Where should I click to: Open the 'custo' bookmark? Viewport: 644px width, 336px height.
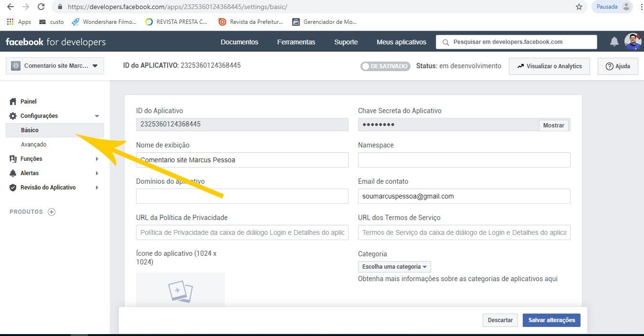click(52, 21)
